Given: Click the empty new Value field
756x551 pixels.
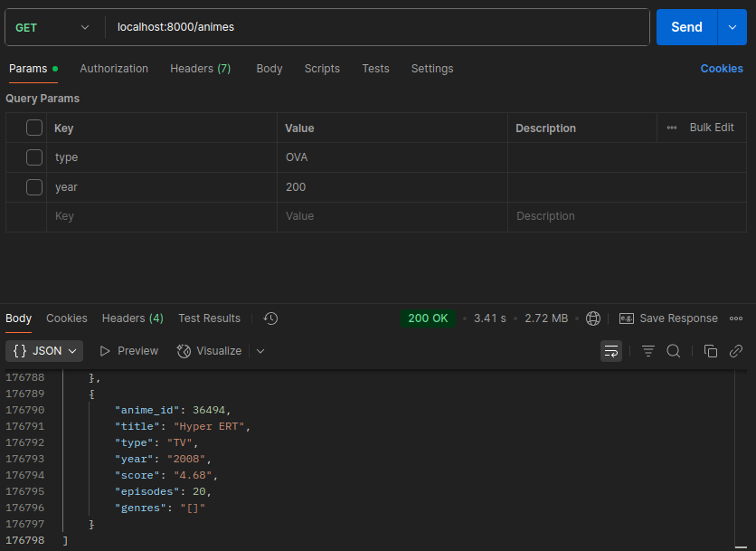Looking at the screenshot, I should coord(392,216).
